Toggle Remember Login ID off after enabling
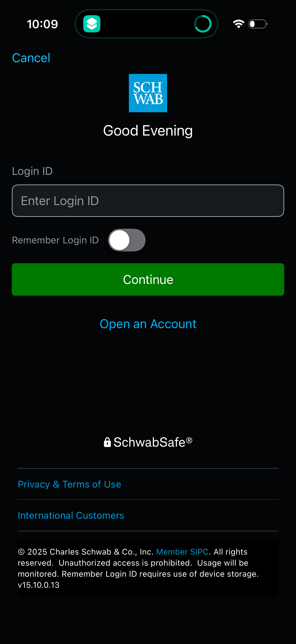Image resolution: width=296 pixels, height=644 pixels. pos(127,240)
